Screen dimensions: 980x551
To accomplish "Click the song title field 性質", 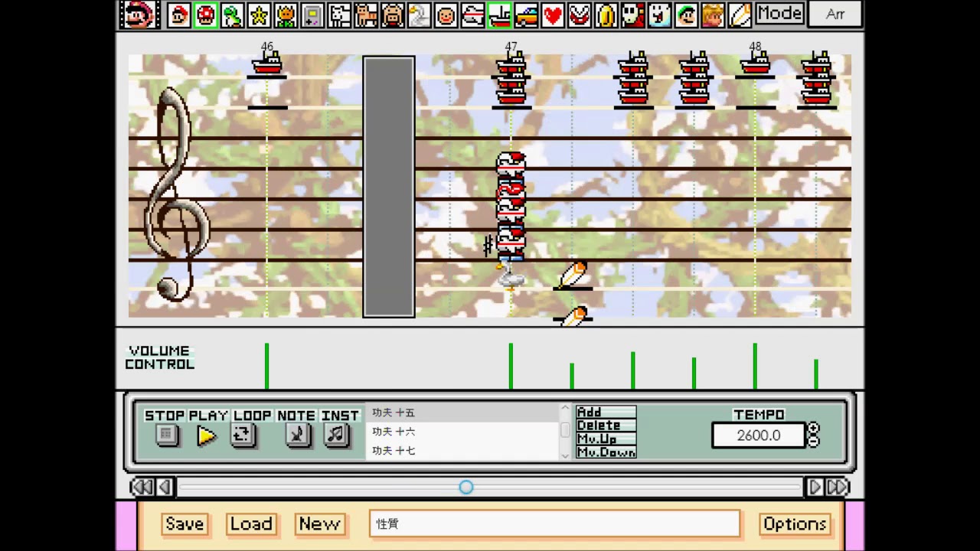I will [x=554, y=524].
